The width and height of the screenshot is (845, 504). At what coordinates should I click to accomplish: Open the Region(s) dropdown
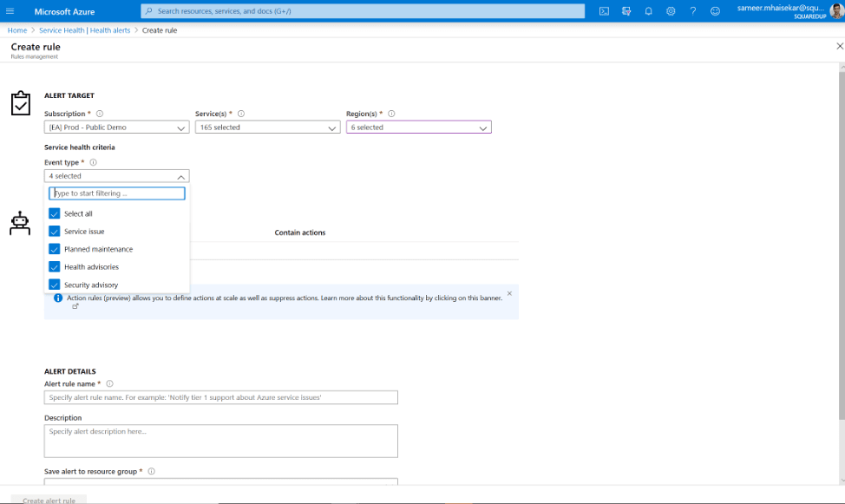point(418,127)
